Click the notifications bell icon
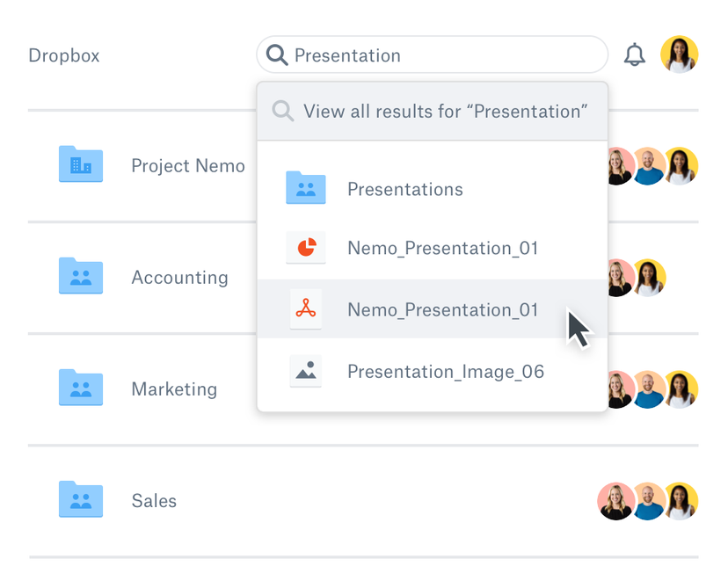The image size is (728, 588). click(635, 54)
